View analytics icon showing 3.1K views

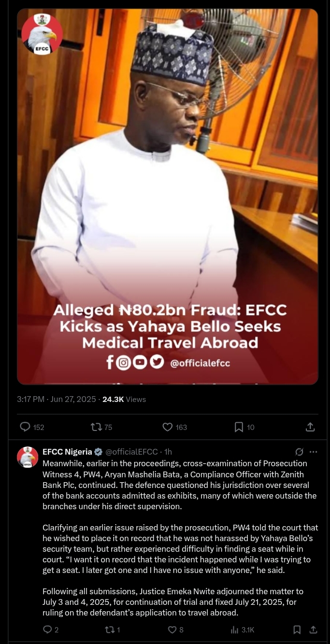click(x=235, y=630)
